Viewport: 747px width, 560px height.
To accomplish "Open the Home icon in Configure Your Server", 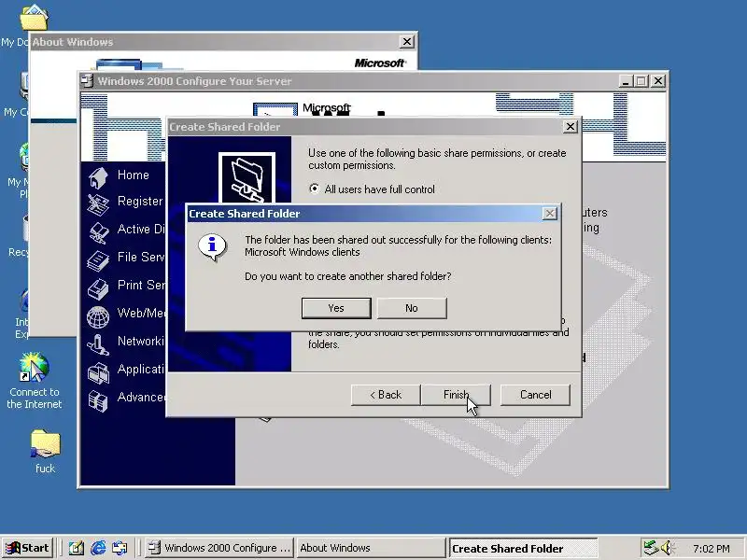I will (98, 177).
